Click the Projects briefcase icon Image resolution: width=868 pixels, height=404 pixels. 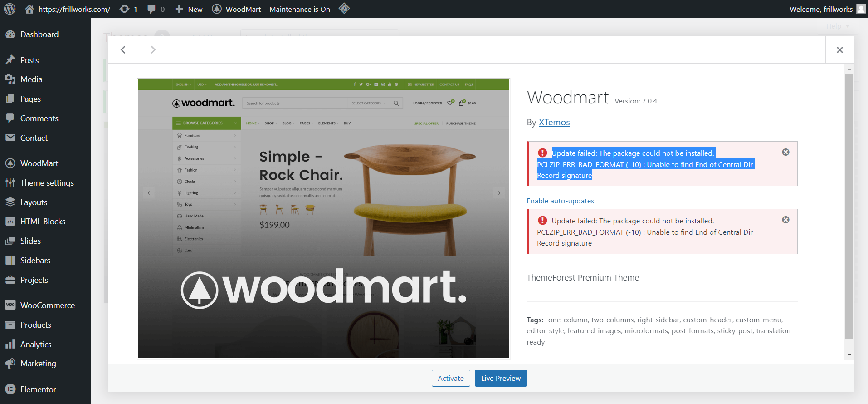[x=10, y=280]
